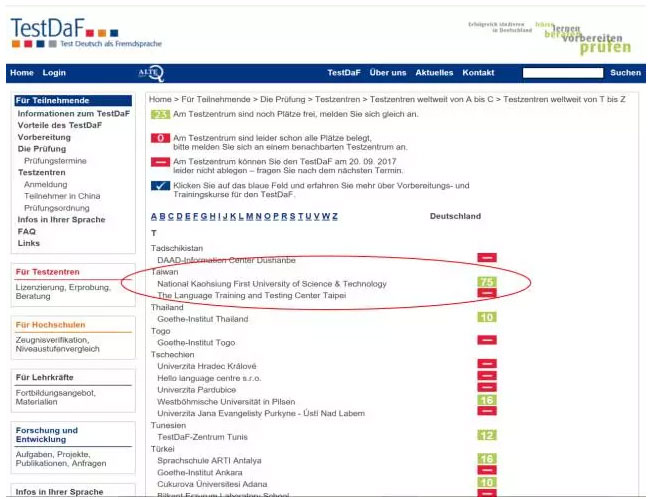Screen dimensions: 652x499
Task: Open FAQ in the sidebar
Action: pyautogui.click(x=27, y=232)
